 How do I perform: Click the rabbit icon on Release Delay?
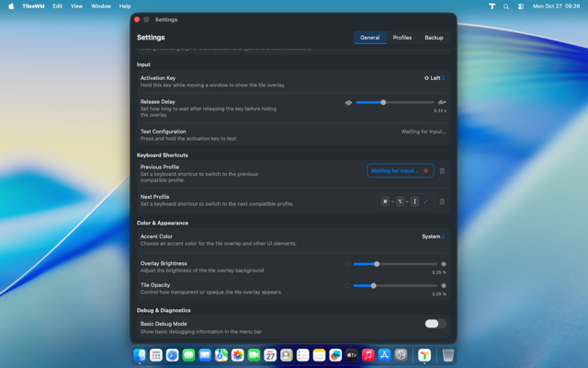[x=442, y=102]
